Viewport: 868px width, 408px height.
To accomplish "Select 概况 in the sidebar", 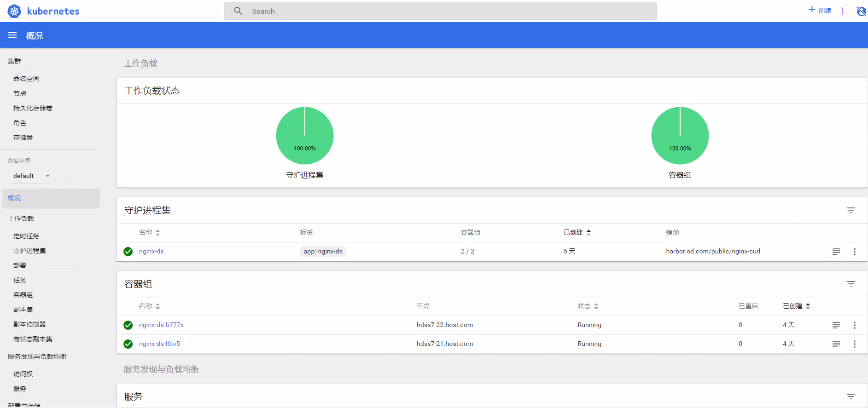I will click(51, 198).
